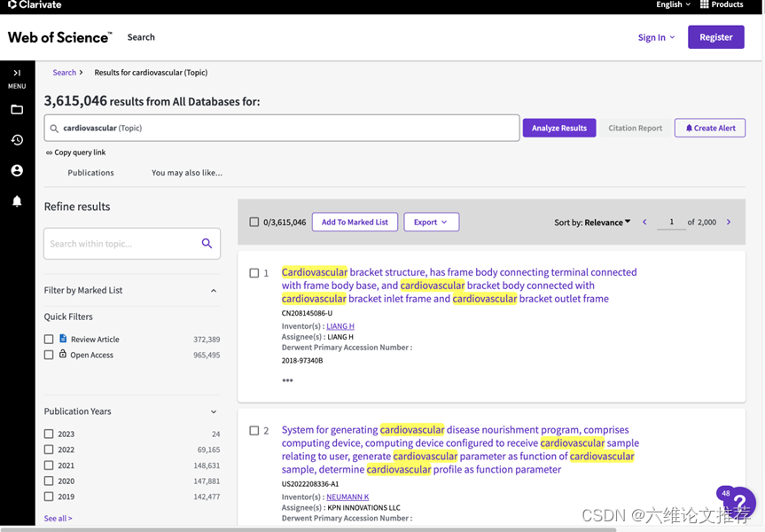
Task: Click the page number input field
Action: 671,222
